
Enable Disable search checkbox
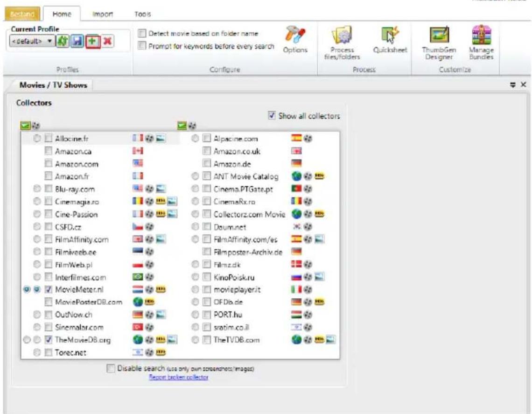point(111,368)
